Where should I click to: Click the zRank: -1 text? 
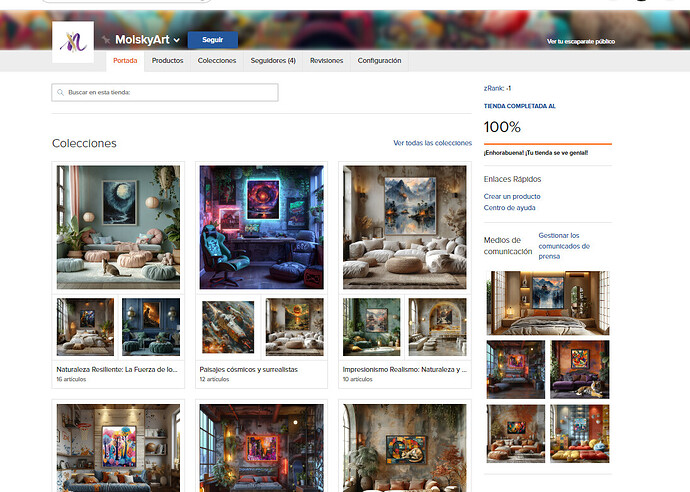point(497,88)
